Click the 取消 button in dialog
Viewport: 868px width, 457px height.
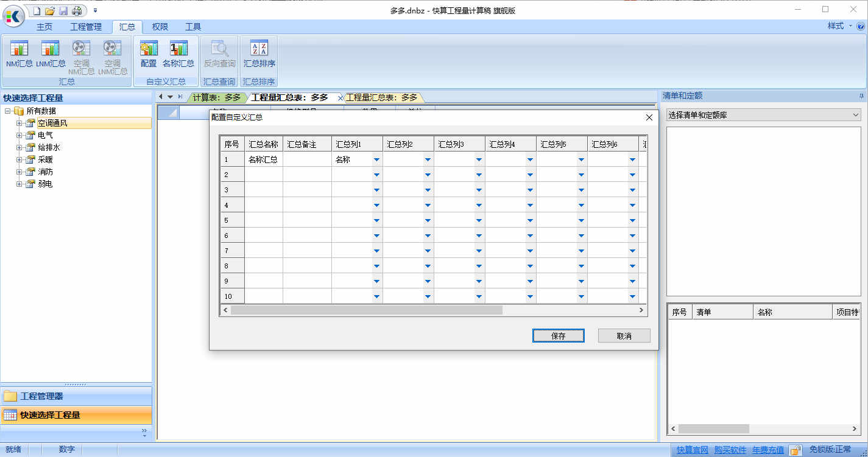point(624,336)
